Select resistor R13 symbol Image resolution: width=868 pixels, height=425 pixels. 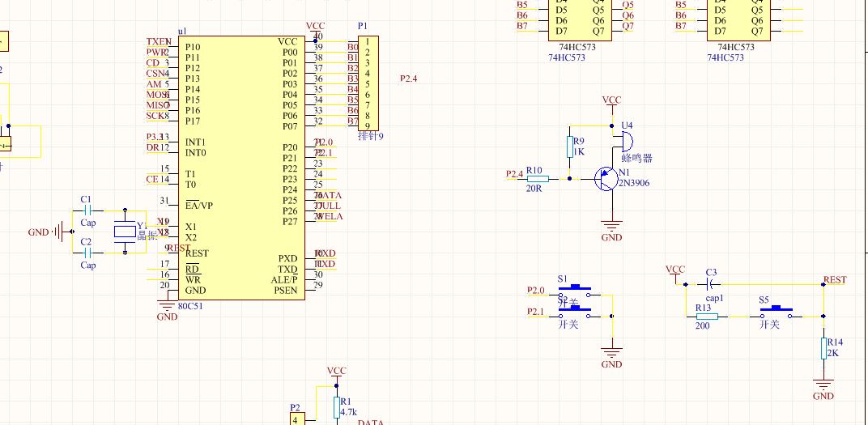706,317
